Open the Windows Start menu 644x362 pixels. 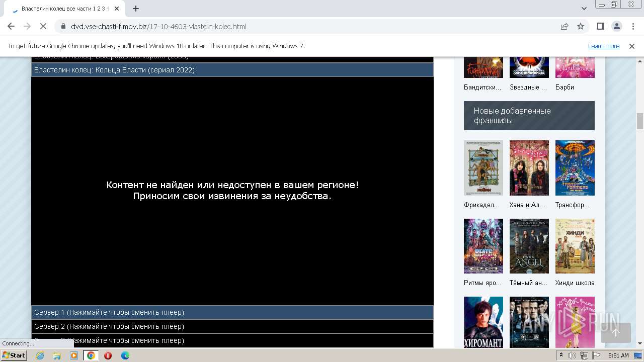pos(14,355)
